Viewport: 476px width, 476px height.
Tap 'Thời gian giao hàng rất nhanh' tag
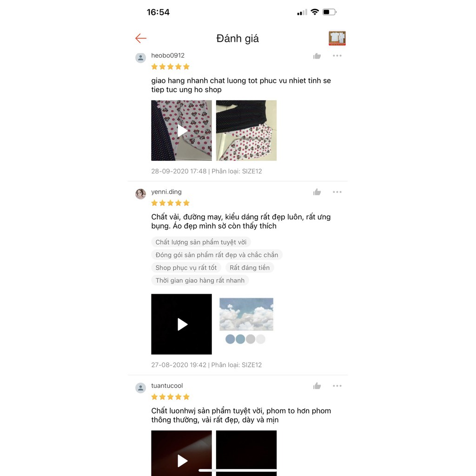point(200,280)
